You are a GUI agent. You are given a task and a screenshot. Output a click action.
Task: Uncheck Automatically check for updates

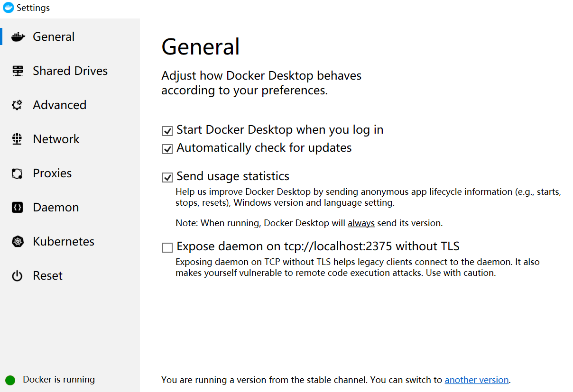167,148
